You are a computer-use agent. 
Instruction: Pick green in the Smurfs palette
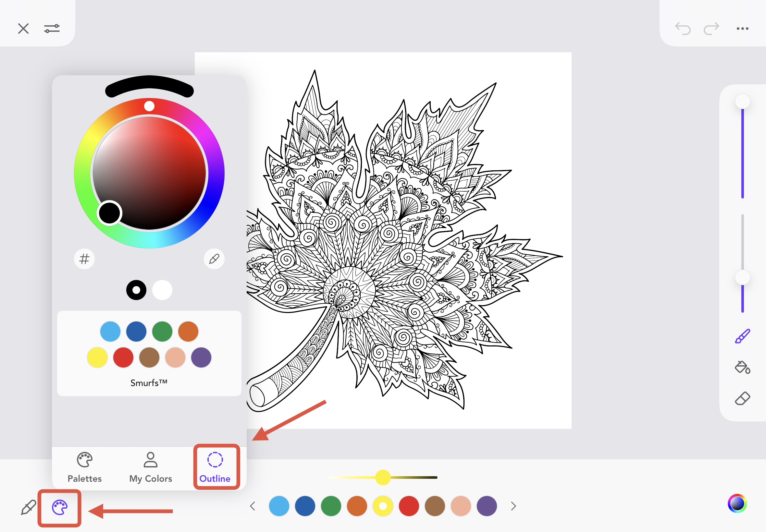click(162, 331)
